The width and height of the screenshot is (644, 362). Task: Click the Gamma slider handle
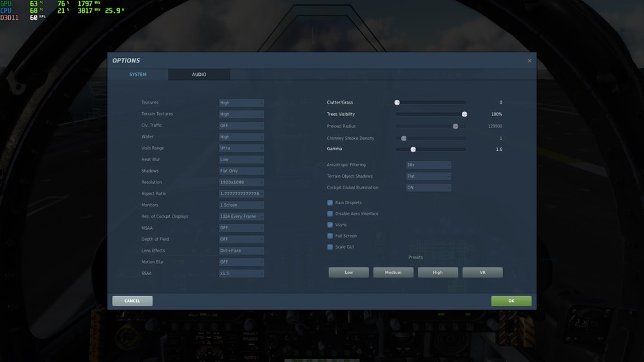pyautogui.click(x=413, y=149)
